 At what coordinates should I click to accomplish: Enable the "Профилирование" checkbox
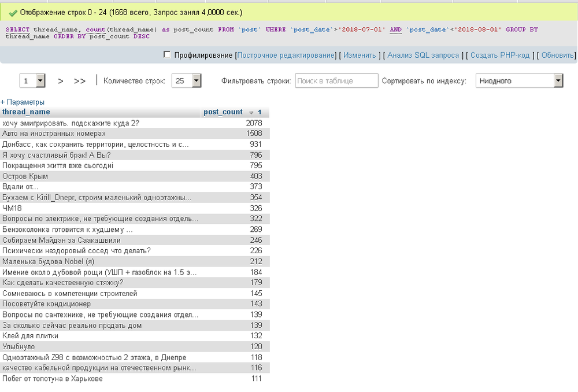click(166, 56)
